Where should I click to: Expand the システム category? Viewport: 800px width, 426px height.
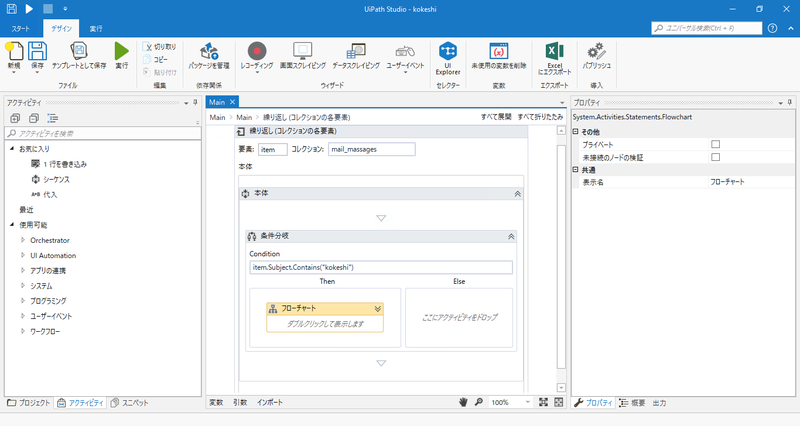(22, 286)
